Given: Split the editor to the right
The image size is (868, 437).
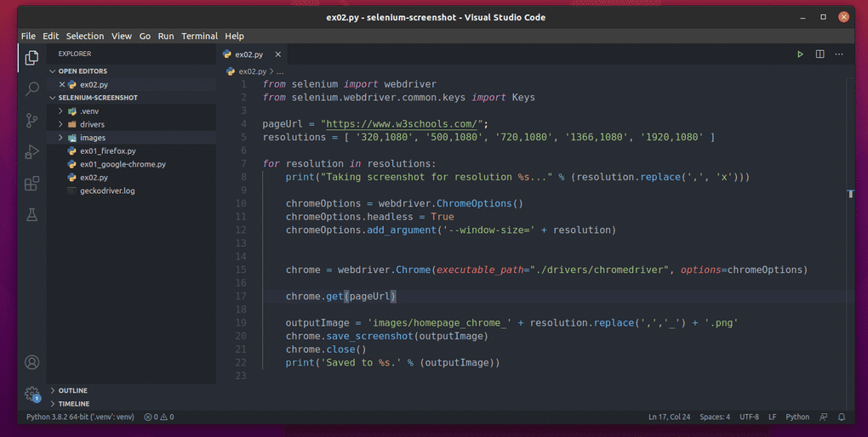Looking at the screenshot, I should coord(819,54).
